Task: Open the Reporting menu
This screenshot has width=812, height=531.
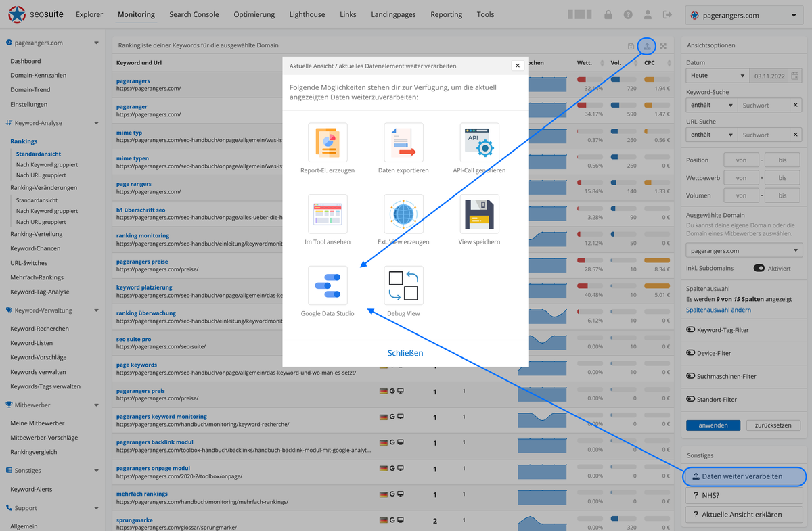Action: coord(447,14)
